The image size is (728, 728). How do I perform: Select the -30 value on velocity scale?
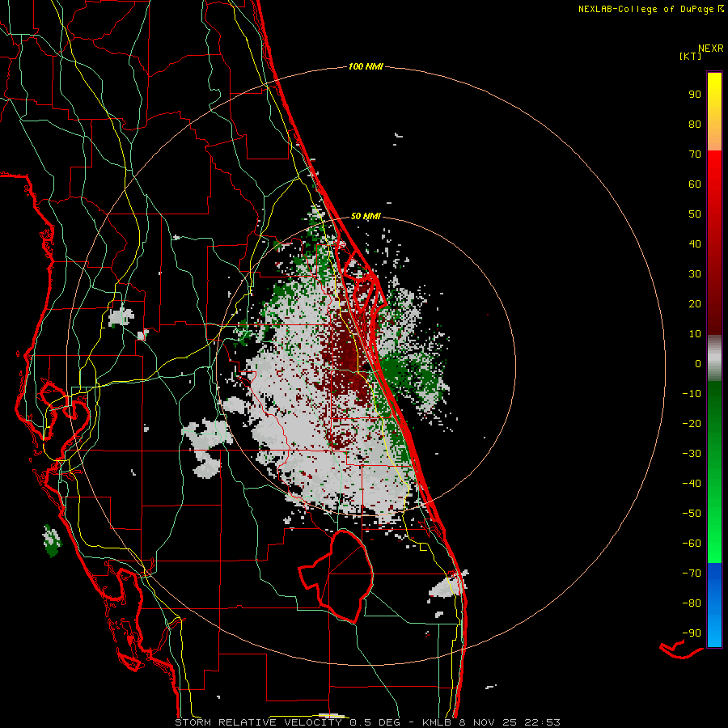click(x=692, y=454)
